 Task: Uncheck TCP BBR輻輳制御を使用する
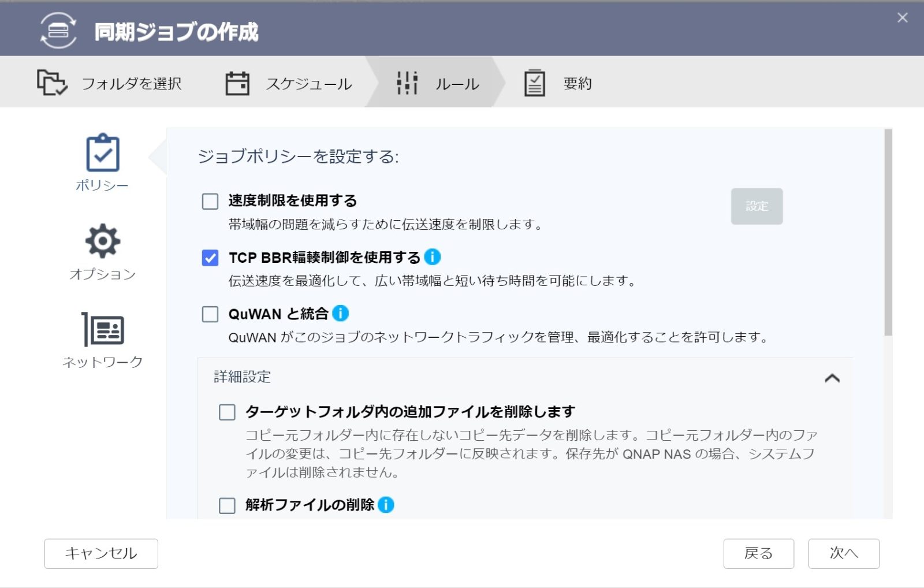pyautogui.click(x=210, y=258)
